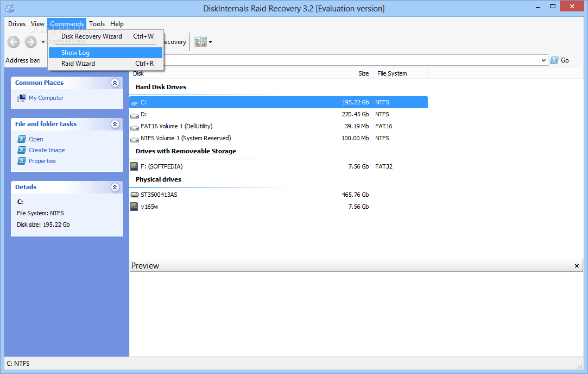Image resolution: width=588 pixels, height=374 pixels.
Task: Click the Drives with Removeable Storage header
Action: coord(186,151)
